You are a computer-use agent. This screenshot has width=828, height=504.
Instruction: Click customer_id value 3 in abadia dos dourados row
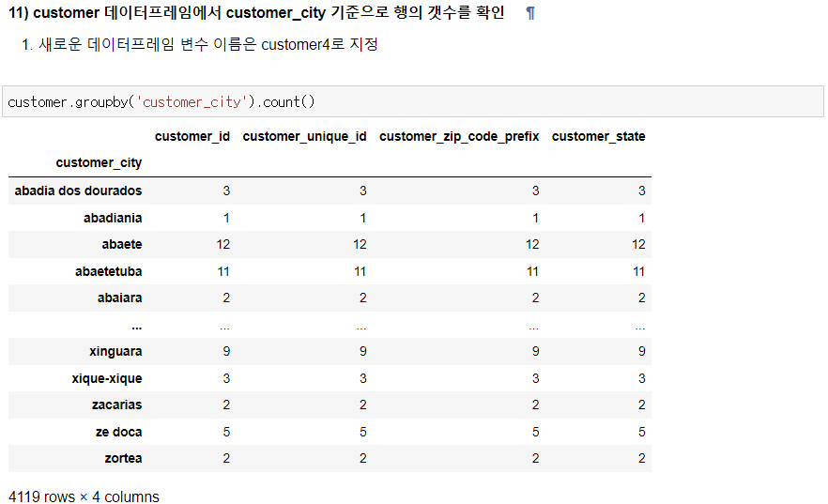coord(226,191)
